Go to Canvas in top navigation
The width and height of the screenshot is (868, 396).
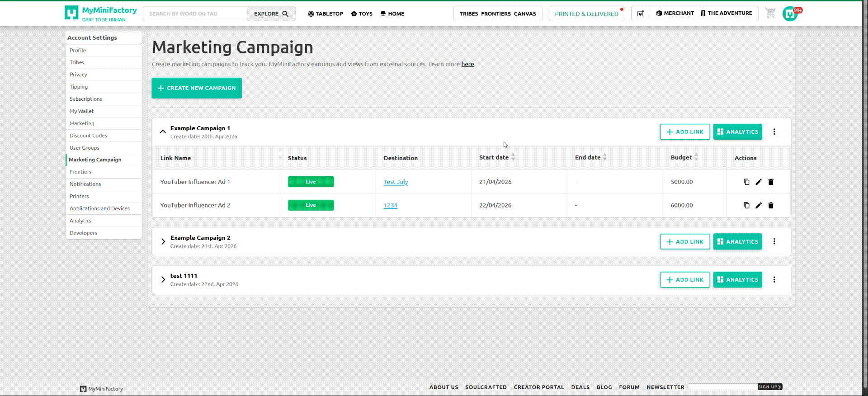[525, 14]
